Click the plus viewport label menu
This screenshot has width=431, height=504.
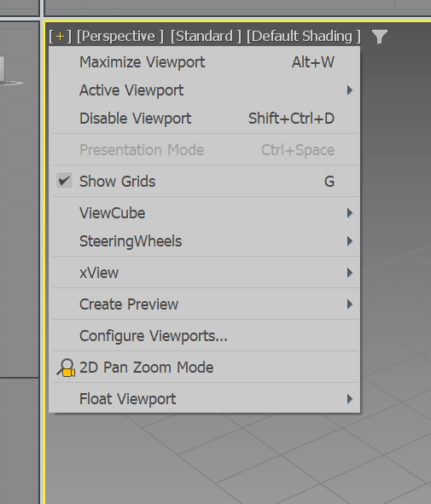click(60, 37)
